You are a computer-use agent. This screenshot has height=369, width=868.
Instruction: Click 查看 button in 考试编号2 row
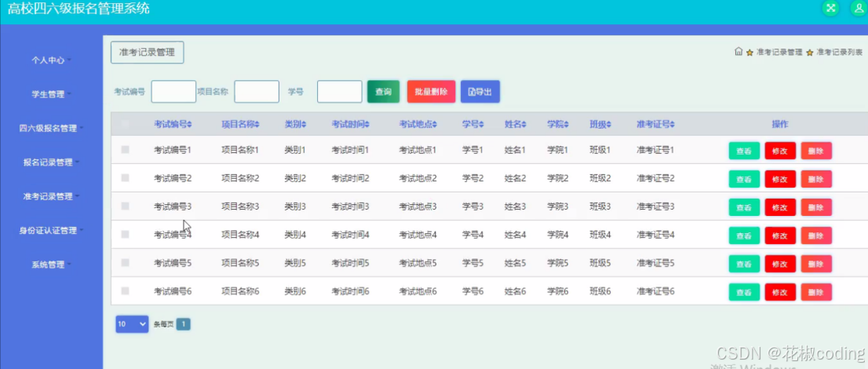[x=744, y=179]
